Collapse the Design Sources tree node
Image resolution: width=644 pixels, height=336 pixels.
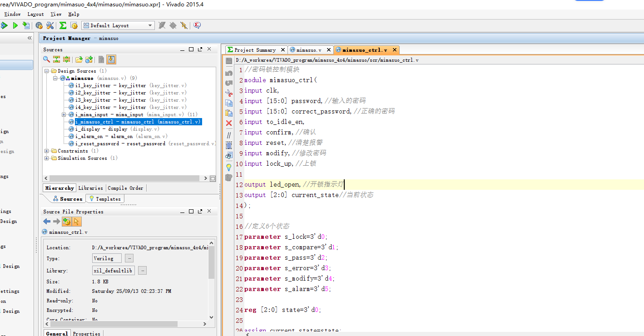[x=47, y=71]
